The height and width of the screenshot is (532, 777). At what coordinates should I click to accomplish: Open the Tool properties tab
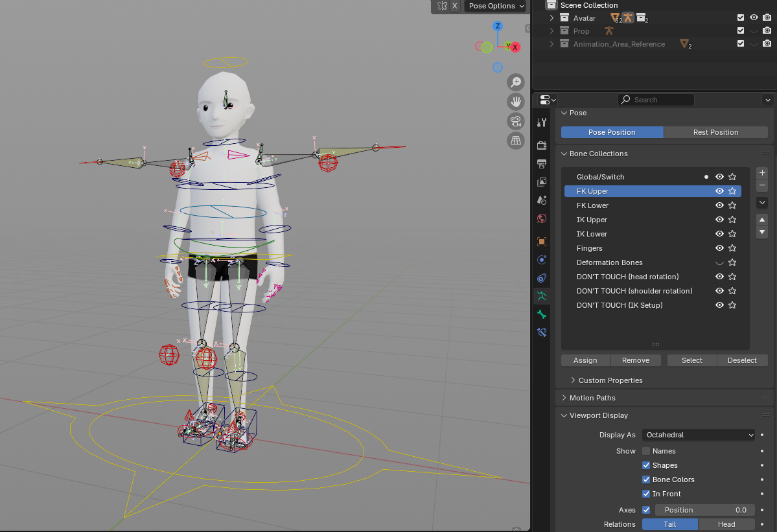(x=542, y=122)
